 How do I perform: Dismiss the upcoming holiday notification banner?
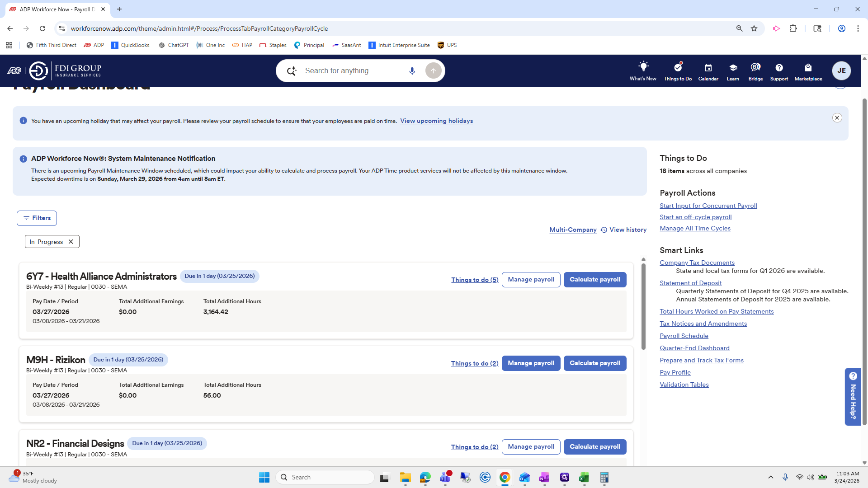click(x=837, y=118)
